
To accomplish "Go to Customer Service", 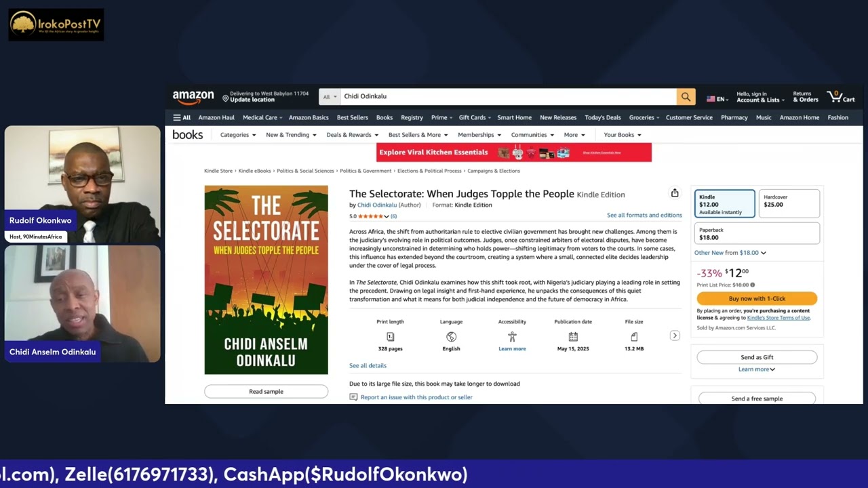I will (689, 117).
